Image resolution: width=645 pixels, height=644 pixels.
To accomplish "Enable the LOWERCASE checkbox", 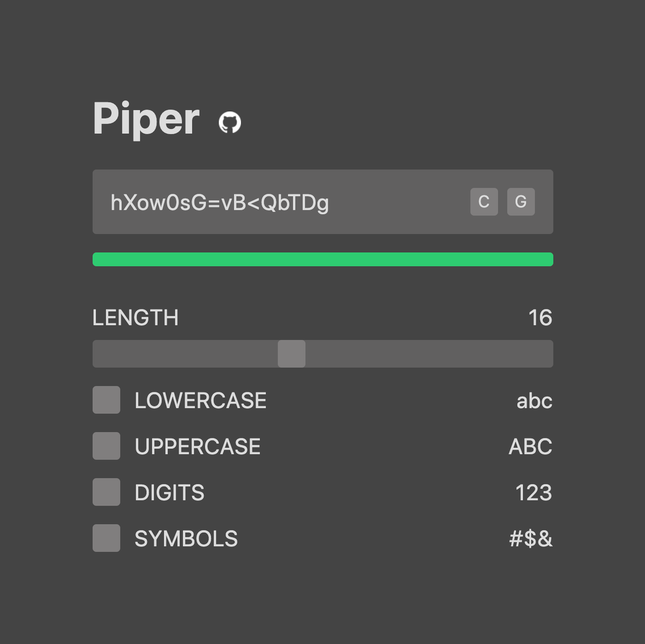I will [x=106, y=400].
